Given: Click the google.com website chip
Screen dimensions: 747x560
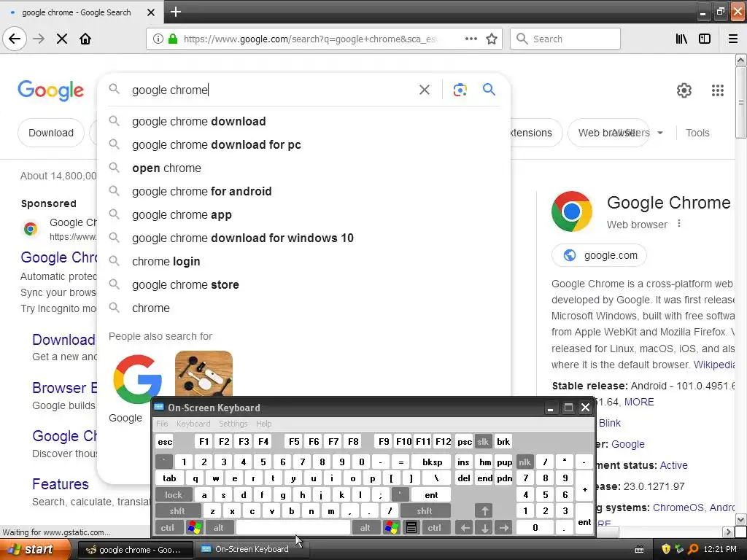Looking at the screenshot, I should click(599, 255).
